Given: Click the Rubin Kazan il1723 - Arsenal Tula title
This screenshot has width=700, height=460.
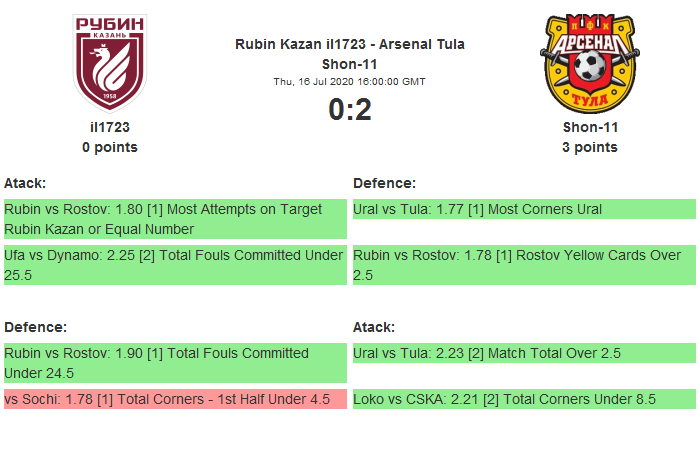Looking at the screenshot, I should pyautogui.click(x=350, y=44).
